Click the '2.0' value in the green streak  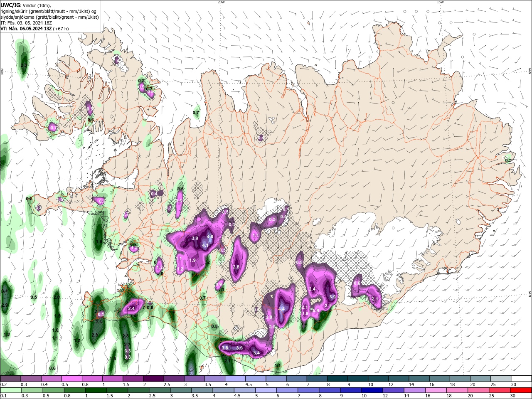[x=57, y=298]
